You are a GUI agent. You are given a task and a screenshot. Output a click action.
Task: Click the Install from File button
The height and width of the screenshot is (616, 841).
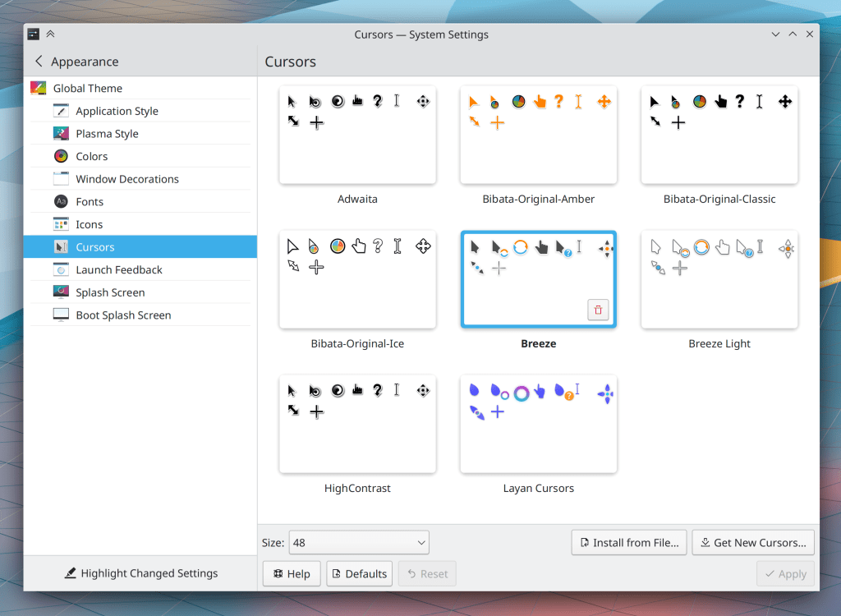click(629, 542)
